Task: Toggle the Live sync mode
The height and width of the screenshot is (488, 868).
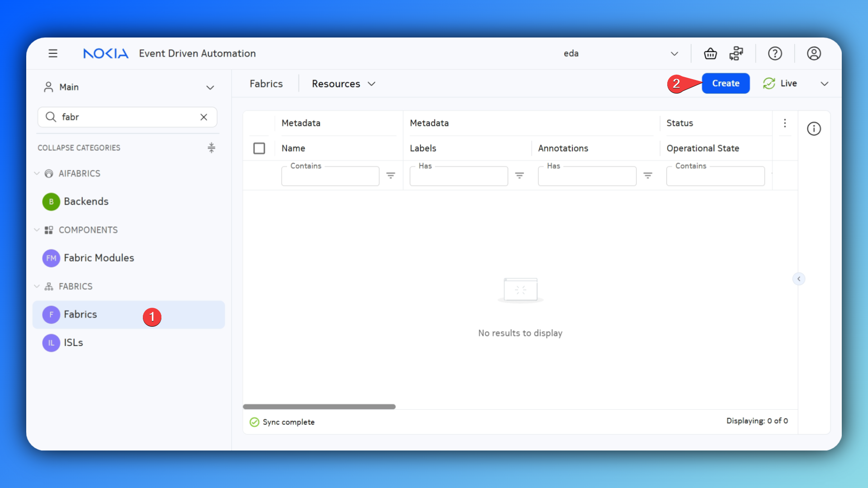Action: (x=780, y=84)
